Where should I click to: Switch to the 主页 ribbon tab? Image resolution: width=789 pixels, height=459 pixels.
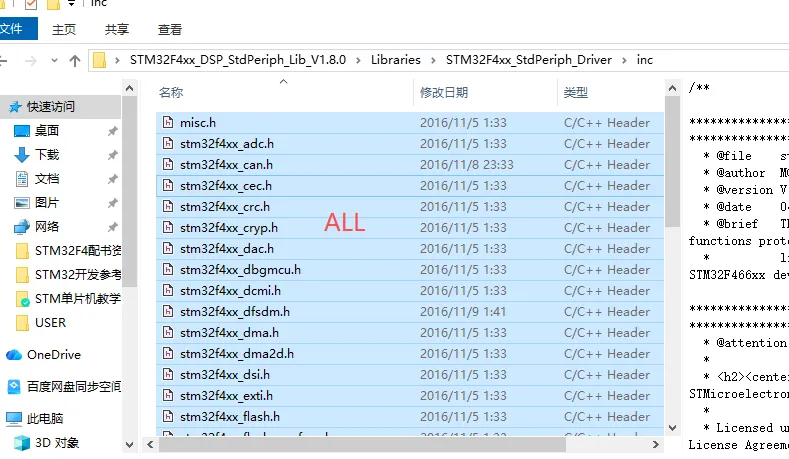64,30
